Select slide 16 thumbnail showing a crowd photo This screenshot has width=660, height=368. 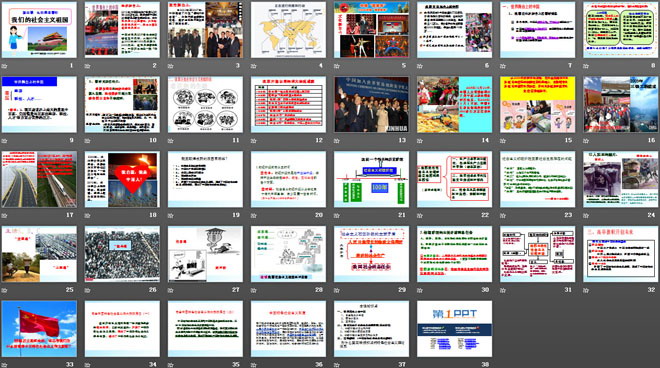(621, 104)
